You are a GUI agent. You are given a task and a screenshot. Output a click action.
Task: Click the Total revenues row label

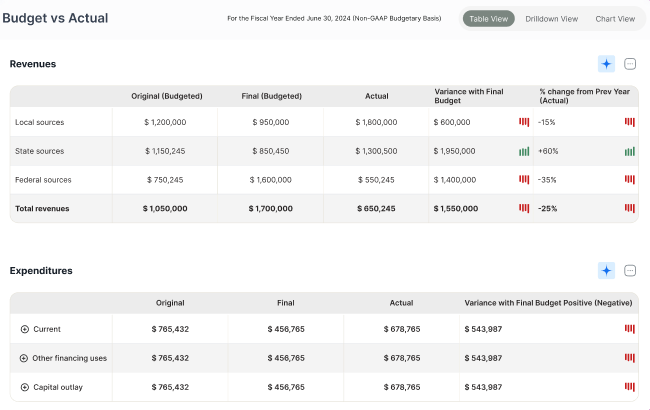[42, 208]
